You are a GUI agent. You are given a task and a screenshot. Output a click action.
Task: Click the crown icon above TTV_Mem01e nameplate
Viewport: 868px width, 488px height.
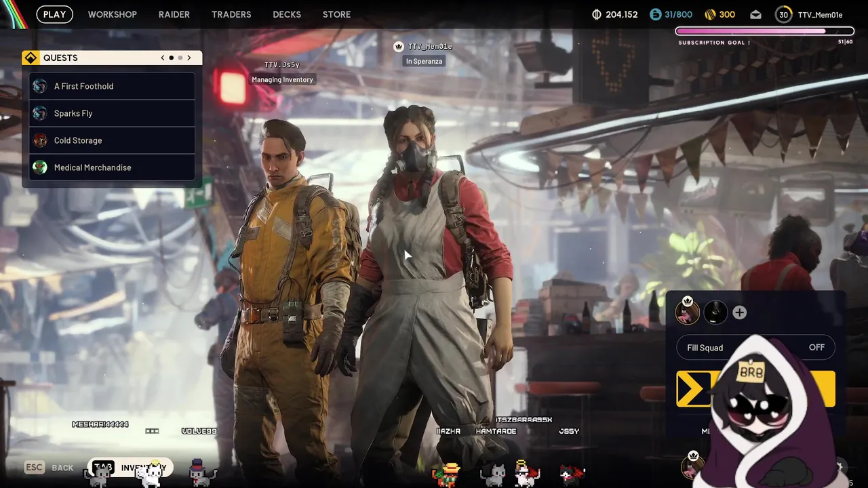pyautogui.click(x=399, y=46)
